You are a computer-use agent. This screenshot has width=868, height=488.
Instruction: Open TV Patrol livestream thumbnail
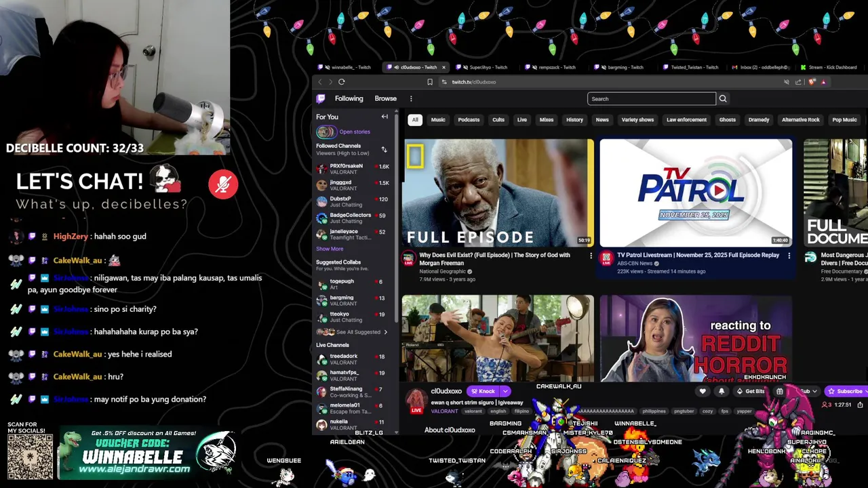(x=696, y=193)
